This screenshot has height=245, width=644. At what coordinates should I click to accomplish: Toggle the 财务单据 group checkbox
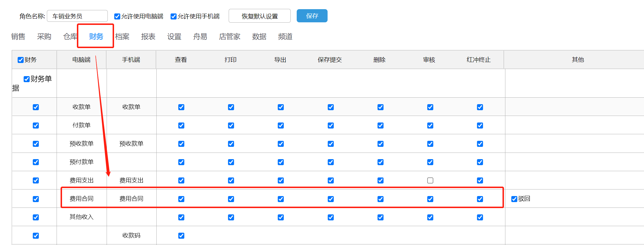point(27,79)
